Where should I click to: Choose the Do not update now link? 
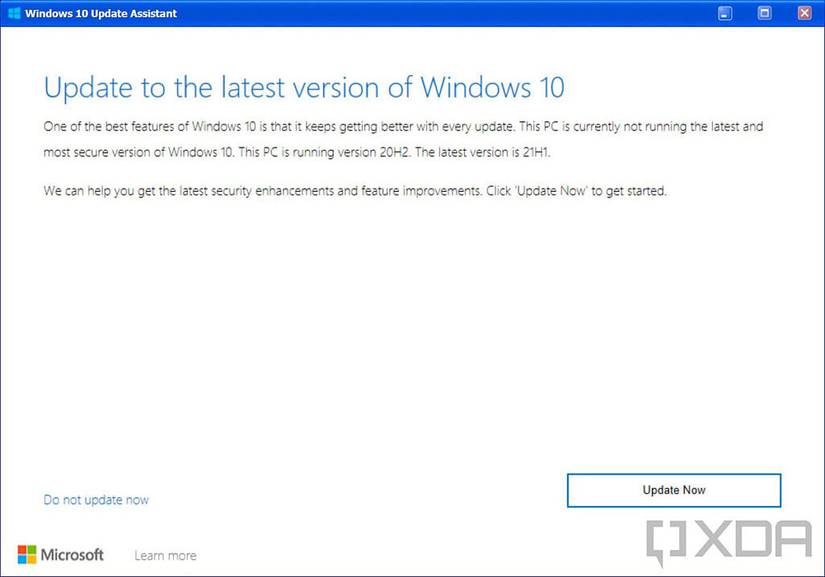(96, 500)
